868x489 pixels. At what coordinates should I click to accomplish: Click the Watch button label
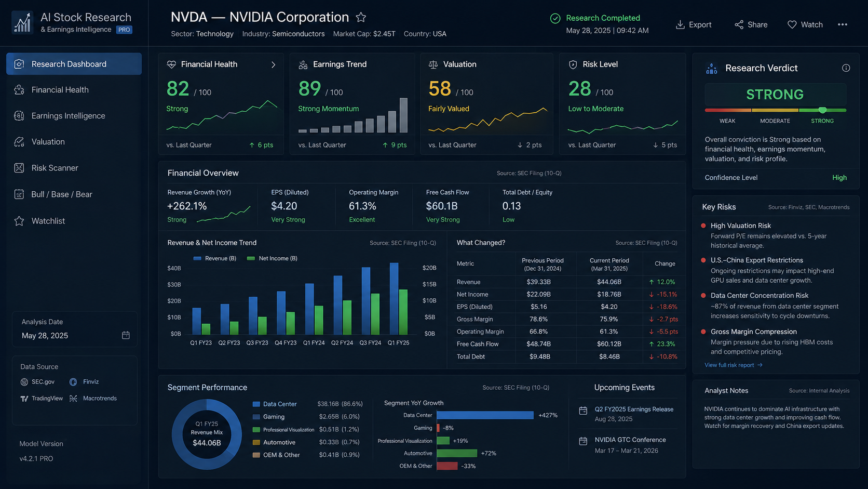811,24
